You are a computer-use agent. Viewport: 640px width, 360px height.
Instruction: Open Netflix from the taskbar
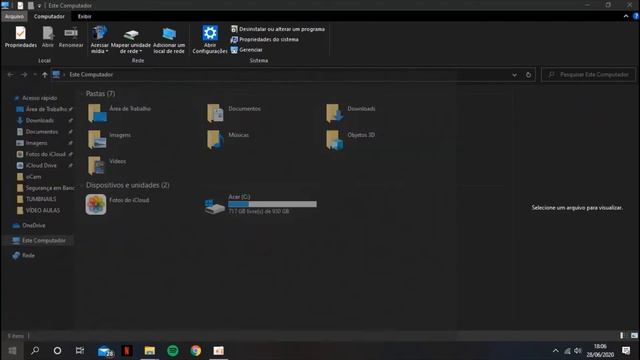[x=127, y=351]
